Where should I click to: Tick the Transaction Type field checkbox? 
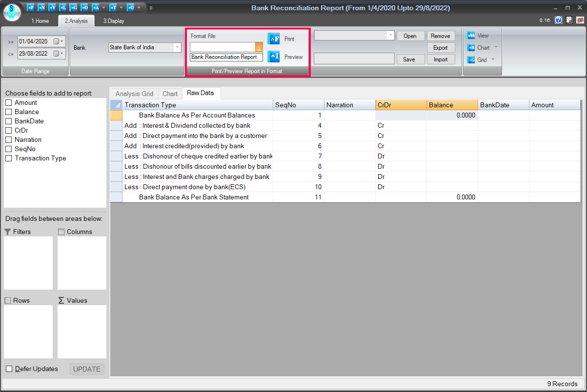pyautogui.click(x=9, y=158)
